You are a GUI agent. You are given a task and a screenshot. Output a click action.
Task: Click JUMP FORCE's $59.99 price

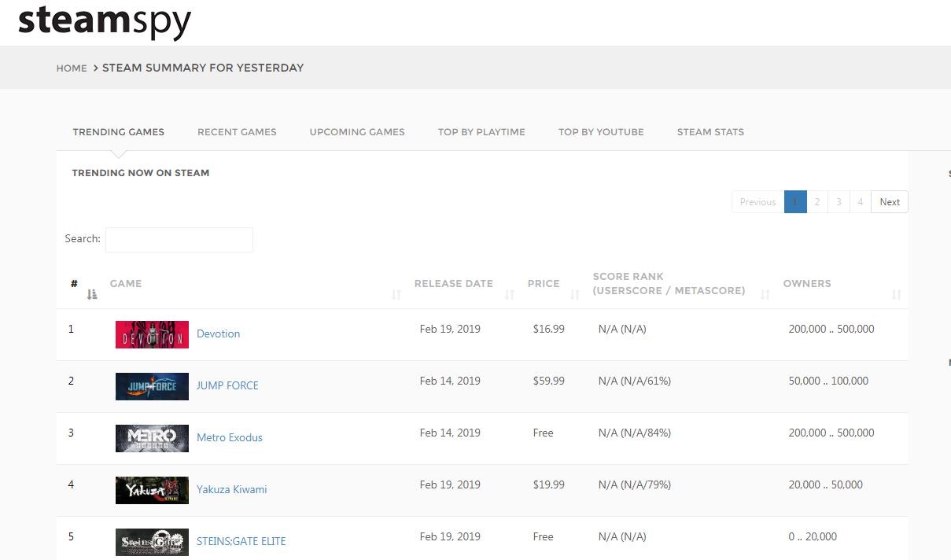[549, 381]
